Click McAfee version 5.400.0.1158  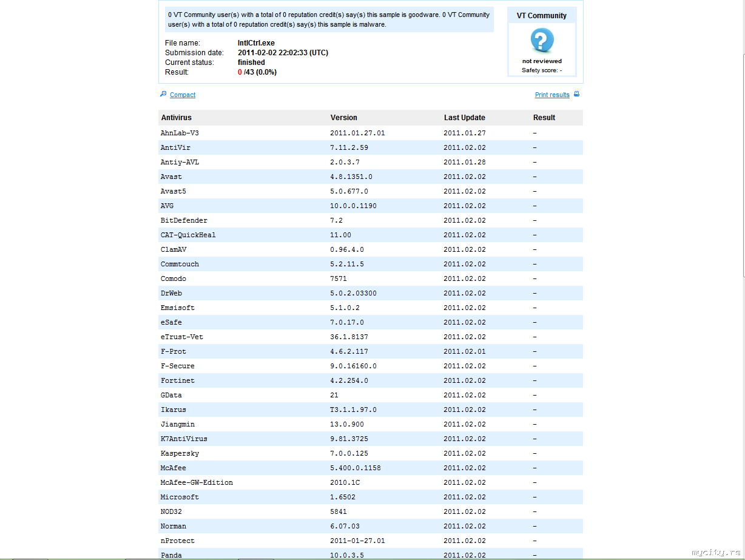tap(356, 468)
